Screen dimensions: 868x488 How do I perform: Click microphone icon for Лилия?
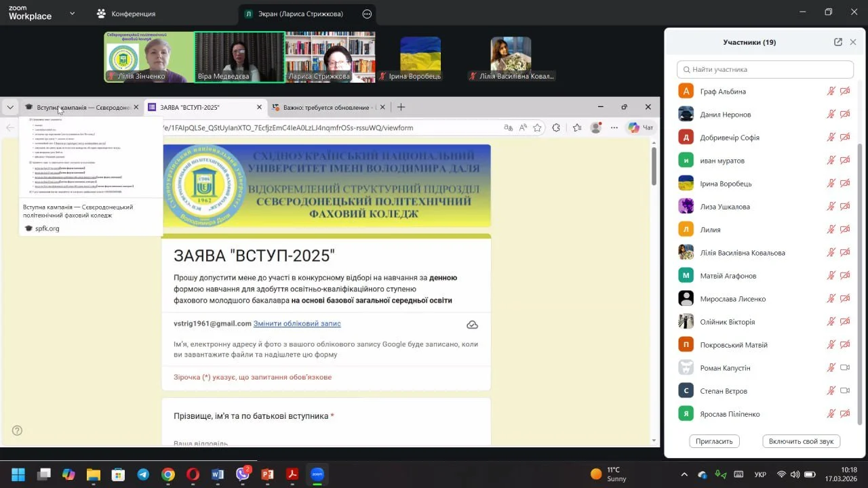click(x=831, y=230)
